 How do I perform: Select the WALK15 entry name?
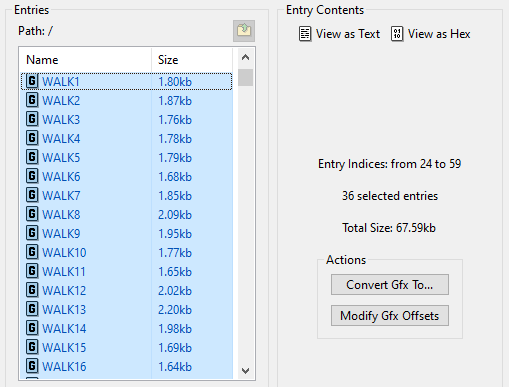(x=64, y=348)
